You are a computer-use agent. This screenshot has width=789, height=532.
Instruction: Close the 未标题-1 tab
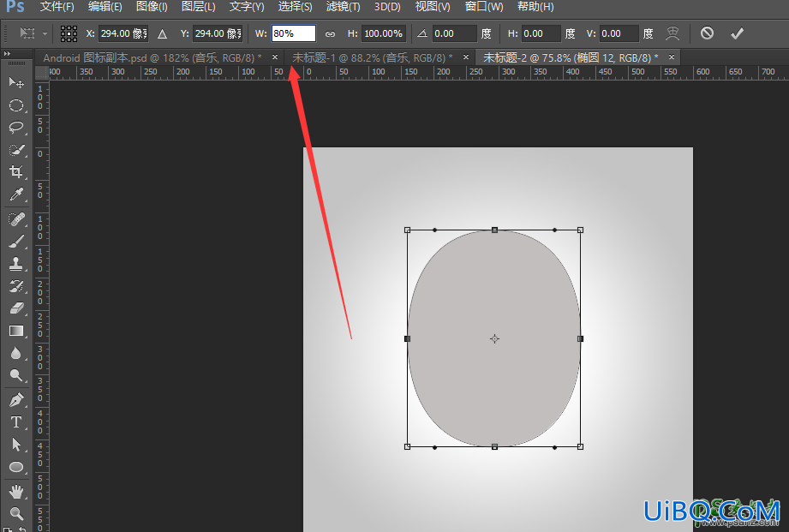pyautogui.click(x=465, y=57)
